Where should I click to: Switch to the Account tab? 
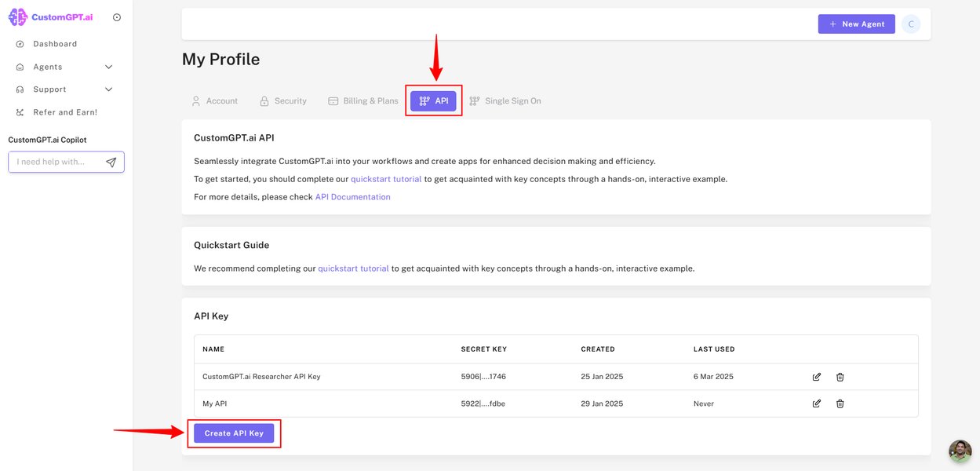214,101
